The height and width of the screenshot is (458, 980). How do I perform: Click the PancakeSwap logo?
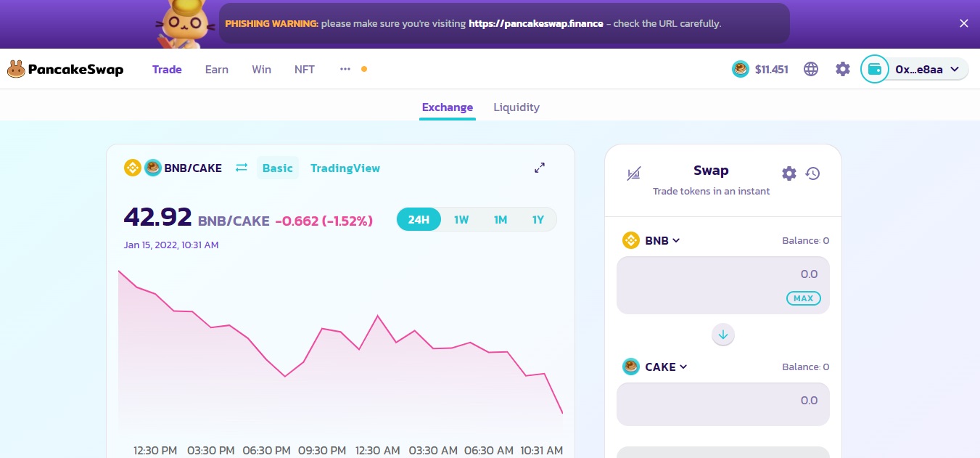click(x=65, y=70)
